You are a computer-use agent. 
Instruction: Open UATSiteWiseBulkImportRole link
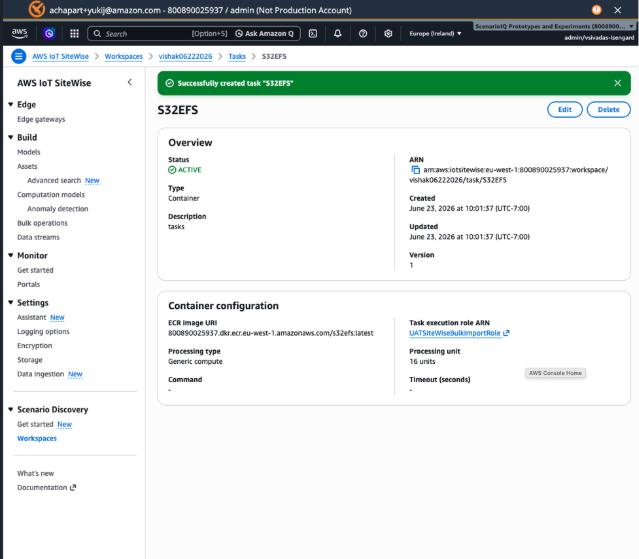[x=459, y=333]
